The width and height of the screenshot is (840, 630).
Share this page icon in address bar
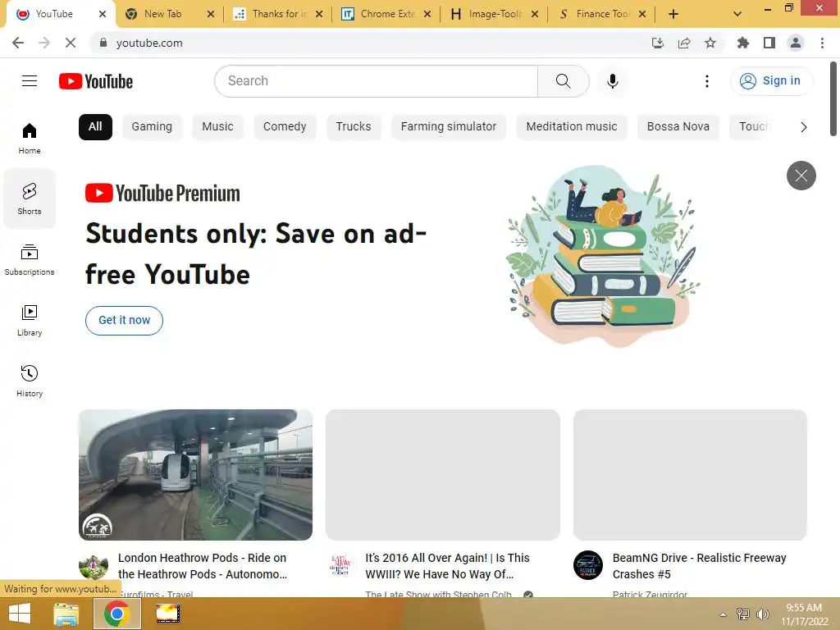683,43
